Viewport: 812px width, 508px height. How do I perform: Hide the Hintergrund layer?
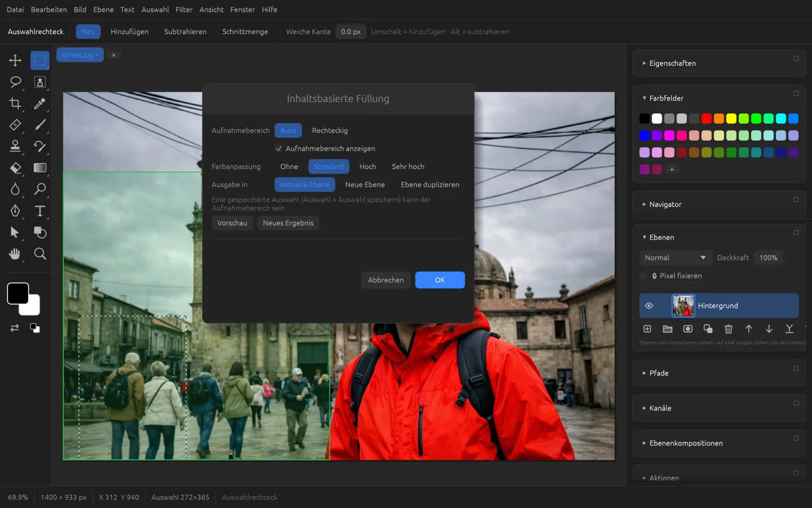tap(649, 306)
